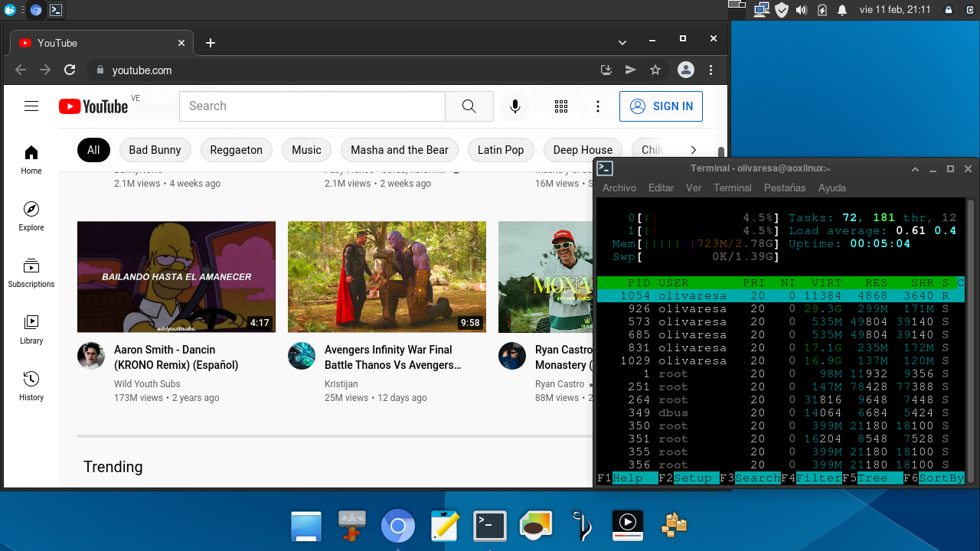This screenshot has height=551, width=980.
Task: Open the notifications bell in tray
Action: [x=842, y=10]
